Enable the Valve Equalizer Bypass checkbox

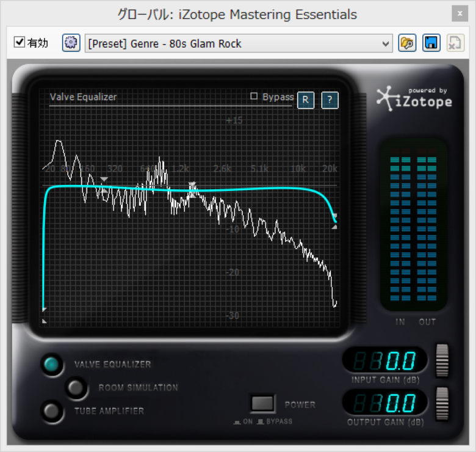pos(254,97)
